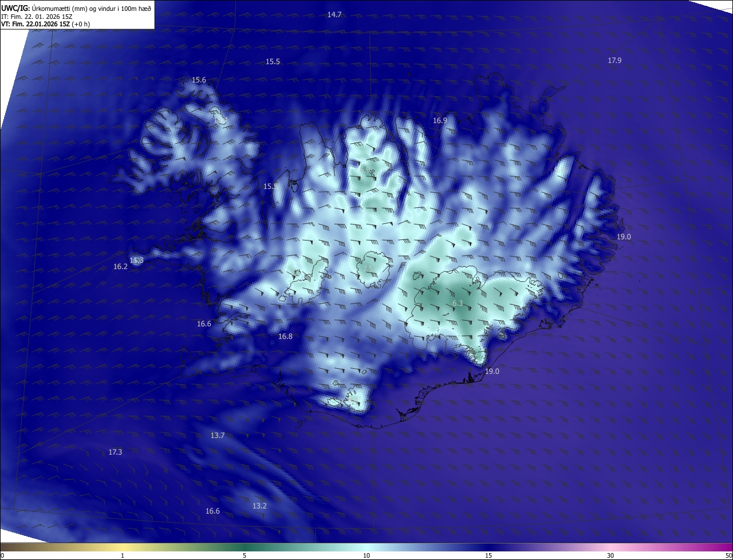This screenshot has height=560, width=733.
Task: Click the 15.6 value over the Westfjords
Action: click(x=199, y=80)
